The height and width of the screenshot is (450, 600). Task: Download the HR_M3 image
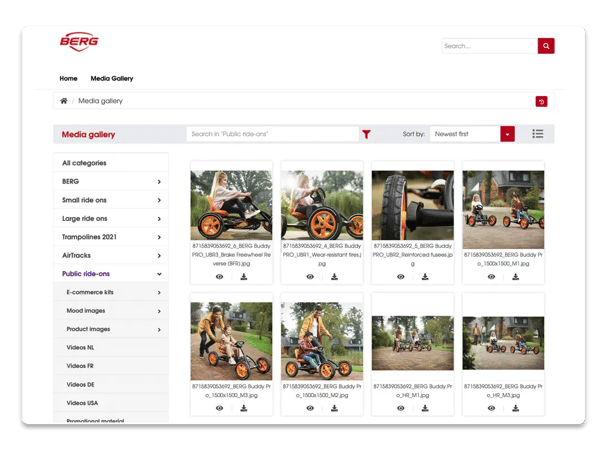[x=516, y=408]
